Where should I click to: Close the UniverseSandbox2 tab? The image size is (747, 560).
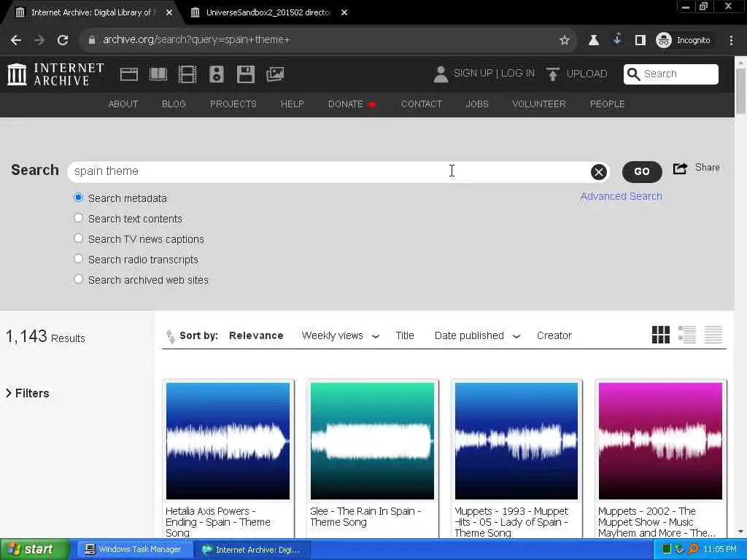pyautogui.click(x=344, y=12)
